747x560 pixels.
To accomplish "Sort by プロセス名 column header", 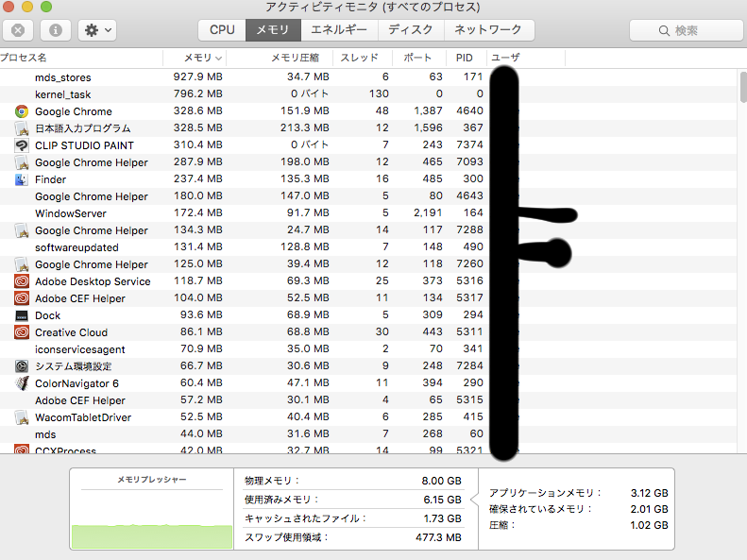I will (81, 58).
